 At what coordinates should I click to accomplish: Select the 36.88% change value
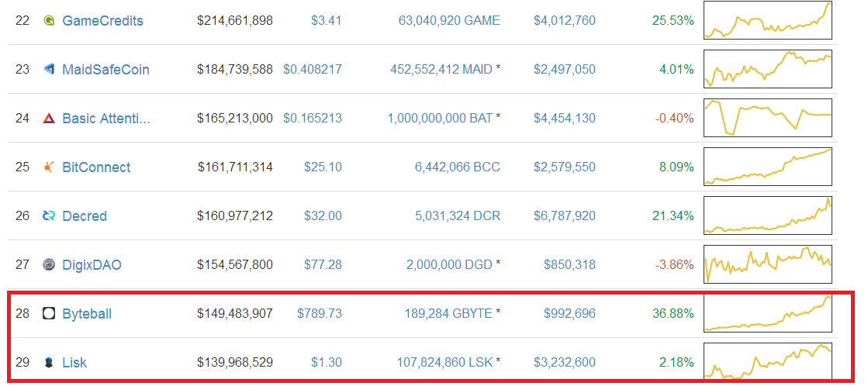(x=673, y=314)
